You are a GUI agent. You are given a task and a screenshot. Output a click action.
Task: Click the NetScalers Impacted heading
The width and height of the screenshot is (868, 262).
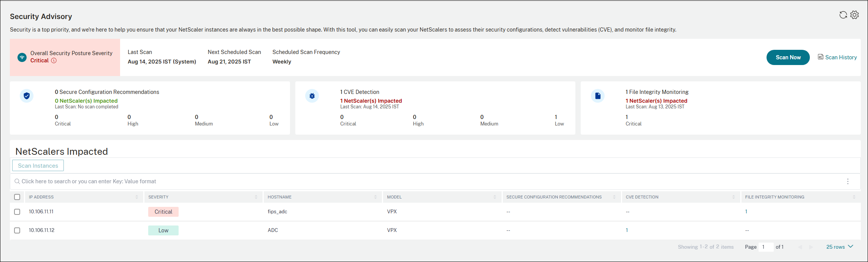coord(62,151)
